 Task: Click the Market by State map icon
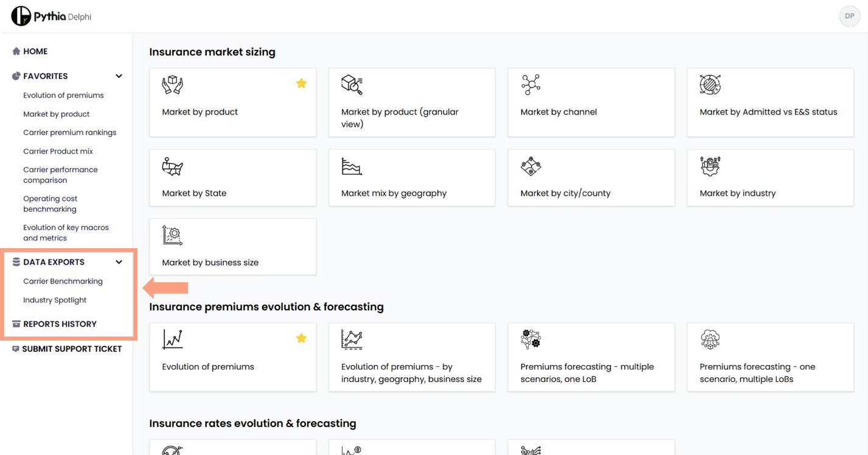coord(173,166)
